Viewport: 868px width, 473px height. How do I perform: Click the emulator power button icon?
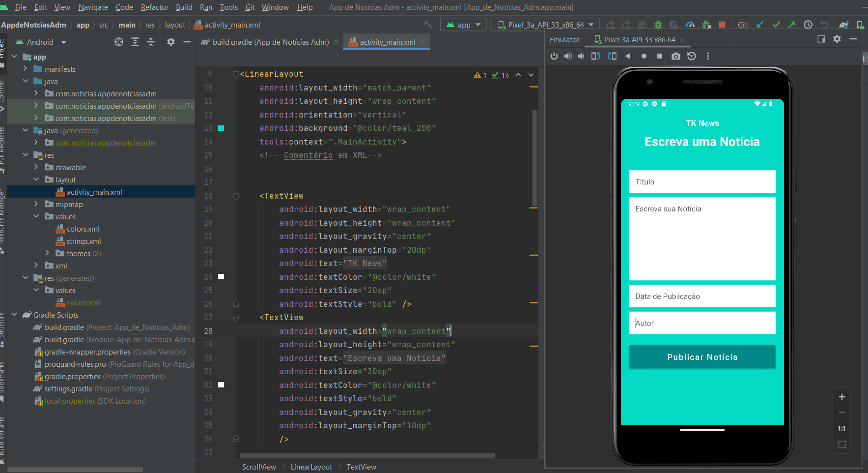point(555,56)
